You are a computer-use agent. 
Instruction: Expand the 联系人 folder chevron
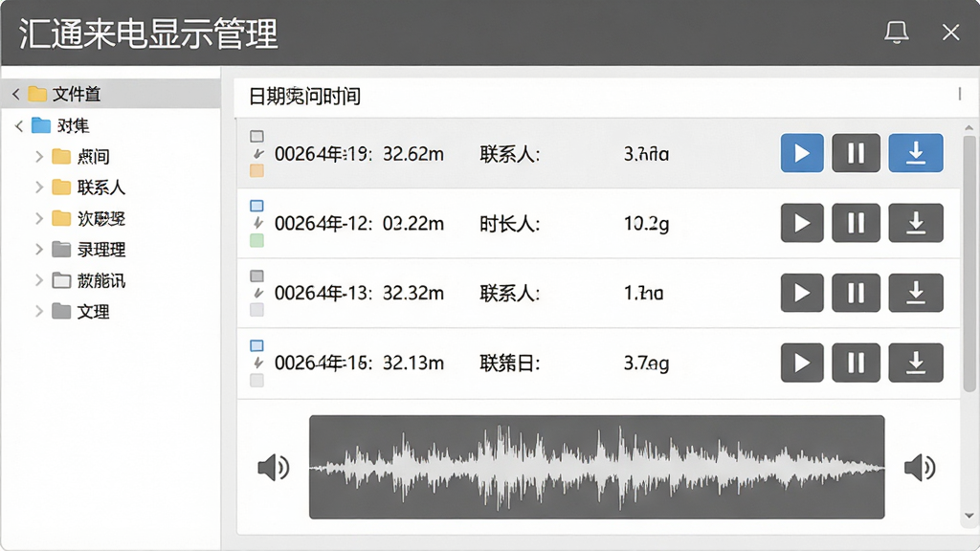[x=38, y=187]
